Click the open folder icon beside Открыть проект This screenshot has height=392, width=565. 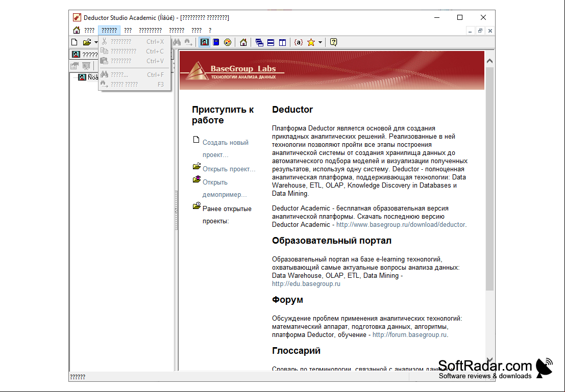pyautogui.click(x=196, y=166)
